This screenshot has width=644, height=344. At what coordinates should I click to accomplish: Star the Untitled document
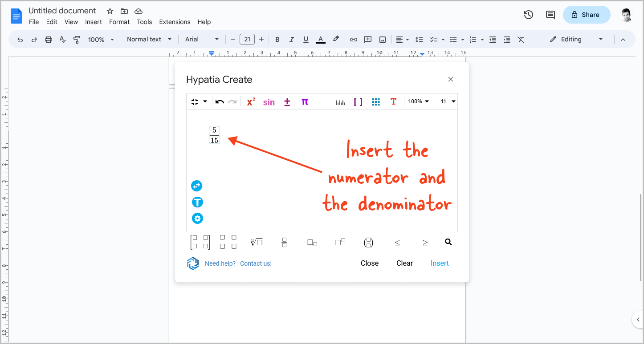pos(110,11)
